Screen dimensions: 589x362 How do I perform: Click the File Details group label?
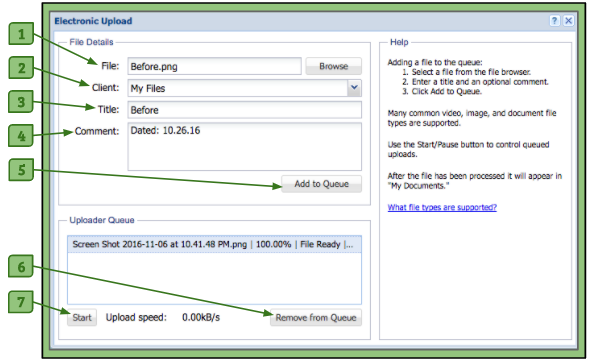[91, 42]
